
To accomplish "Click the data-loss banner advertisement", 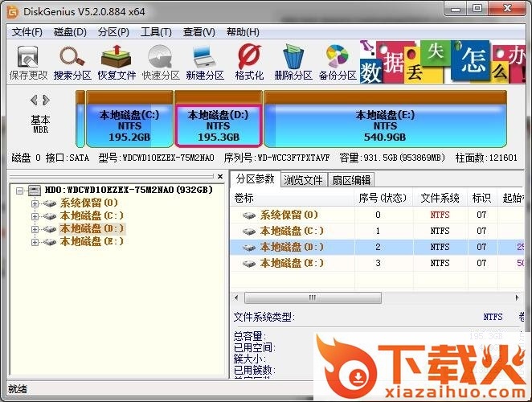I will 443,62.
